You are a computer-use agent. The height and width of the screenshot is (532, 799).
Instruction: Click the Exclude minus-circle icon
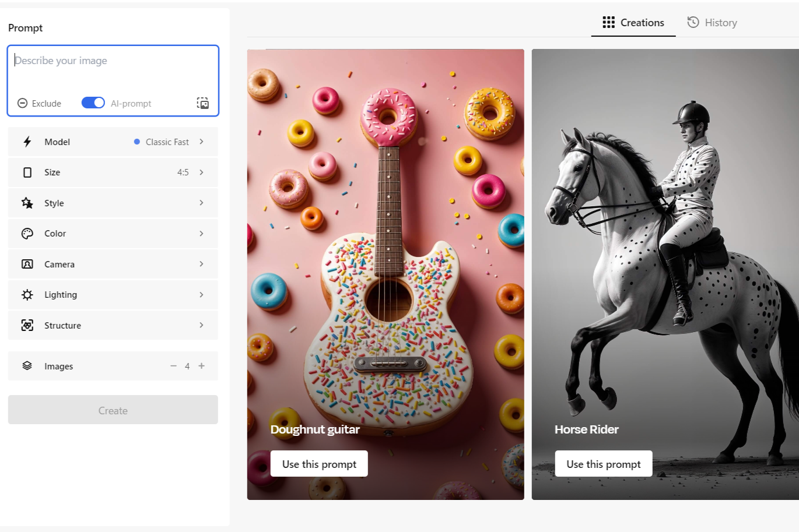coord(22,103)
